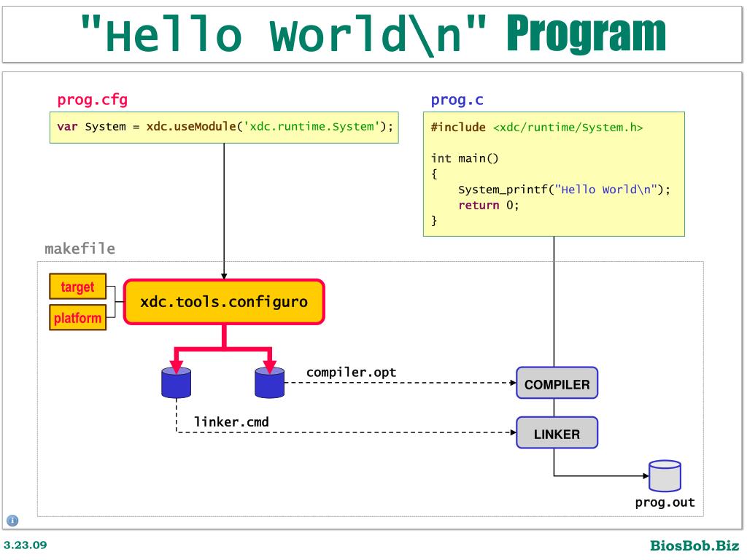This screenshot has height=560, width=747.
Task: Select the xdc.tools.configuro box
Action: click(224, 302)
